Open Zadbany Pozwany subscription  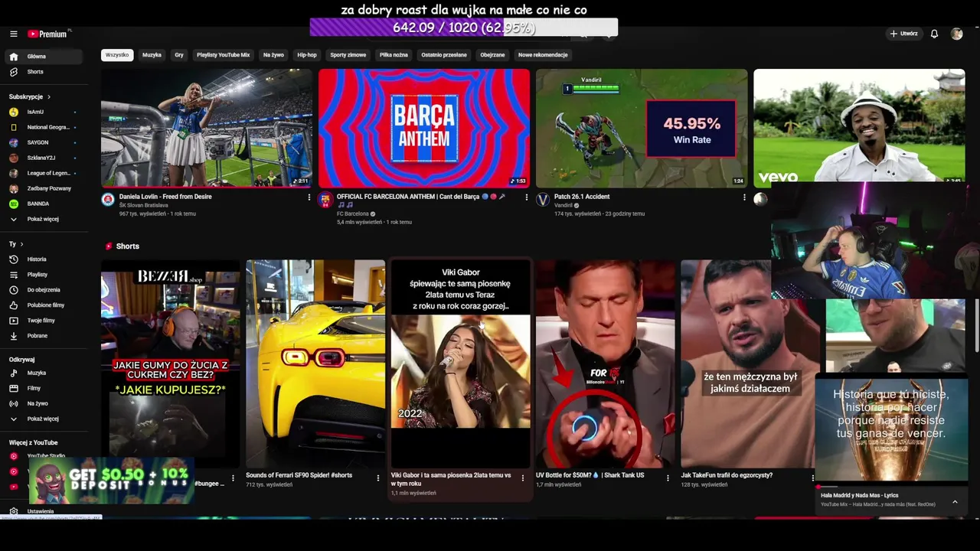click(x=44, y=189)
